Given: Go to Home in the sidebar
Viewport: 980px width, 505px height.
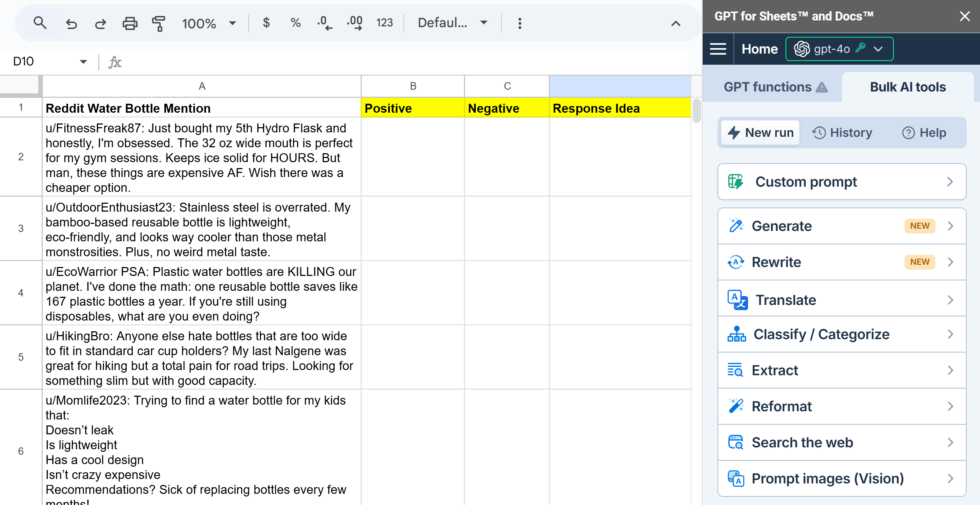Looking at the screenshot, I should pos(759,49).
